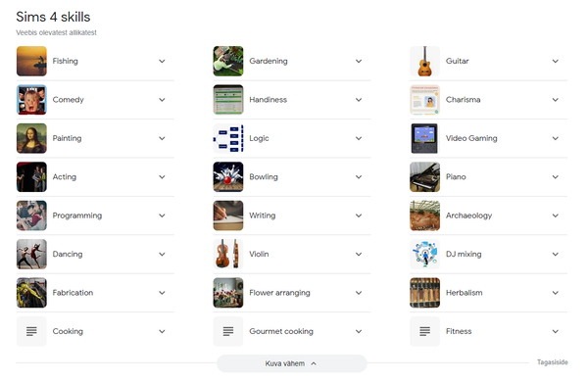
Task: Click the document icon beside Fitness
Action: coord(424,331)
